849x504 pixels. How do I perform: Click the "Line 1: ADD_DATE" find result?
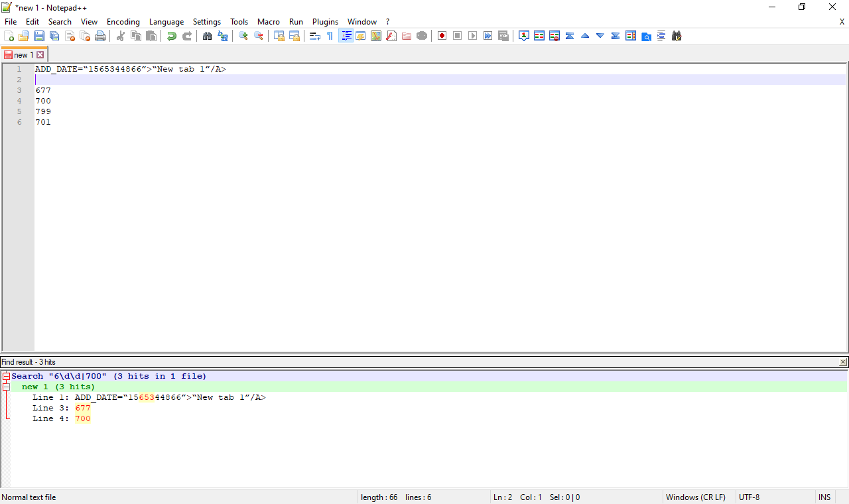(x=149, y=397)
